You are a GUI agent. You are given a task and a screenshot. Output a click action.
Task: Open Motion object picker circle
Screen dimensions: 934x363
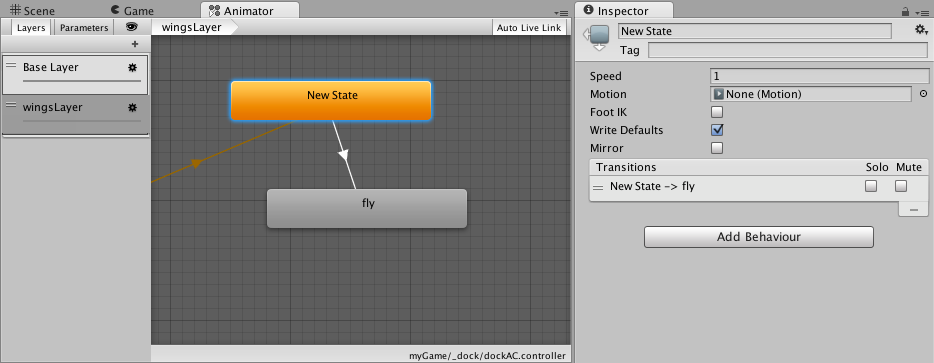923,94
